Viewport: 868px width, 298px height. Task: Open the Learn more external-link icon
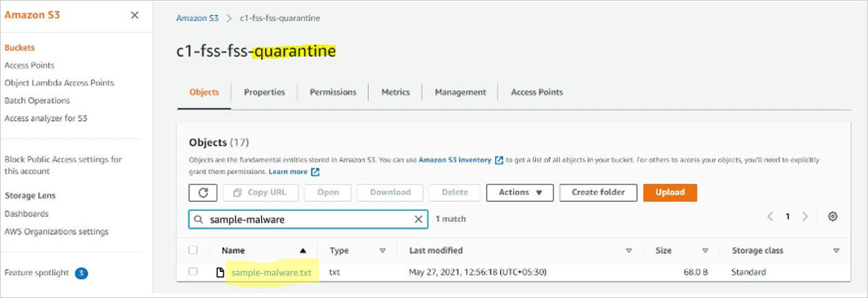tap(315, 172)
